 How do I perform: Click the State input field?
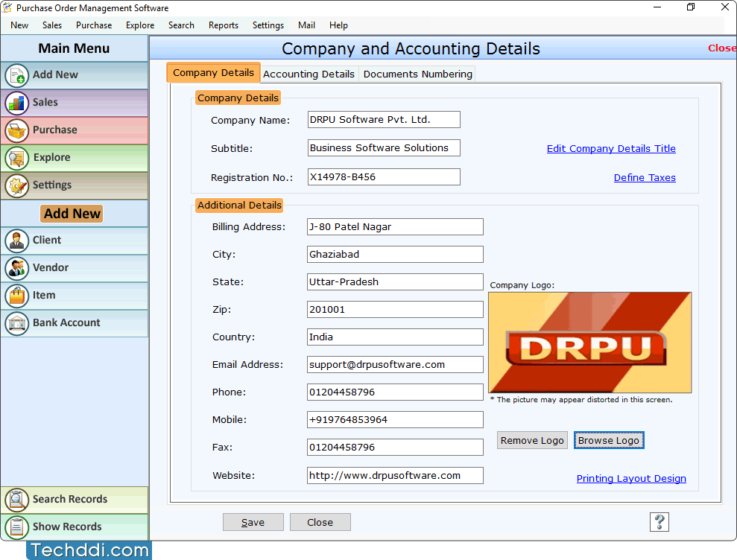click(395, 282)
